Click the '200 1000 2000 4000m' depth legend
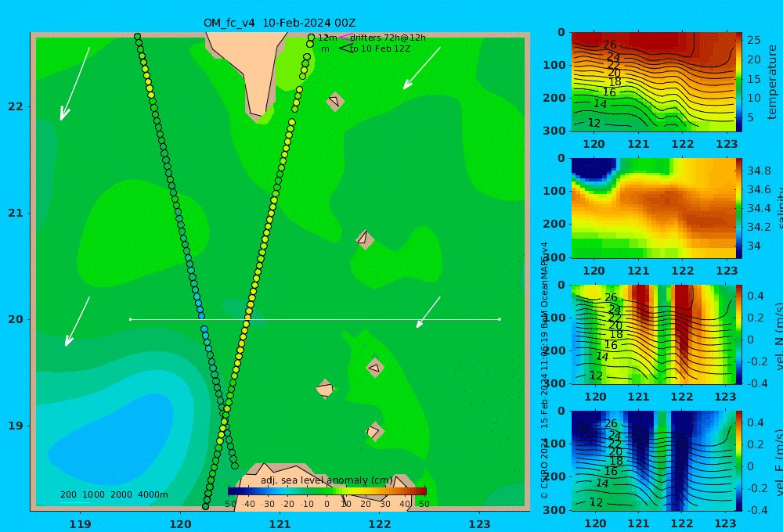Screen dimensions: 783x532 [x=114, y=494]
